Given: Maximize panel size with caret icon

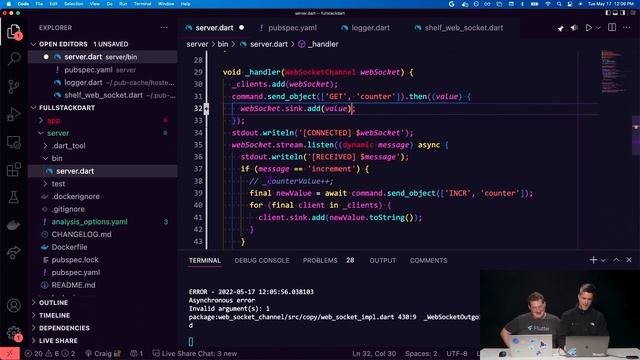Looking at the screenshot, I should pos(616,260).
